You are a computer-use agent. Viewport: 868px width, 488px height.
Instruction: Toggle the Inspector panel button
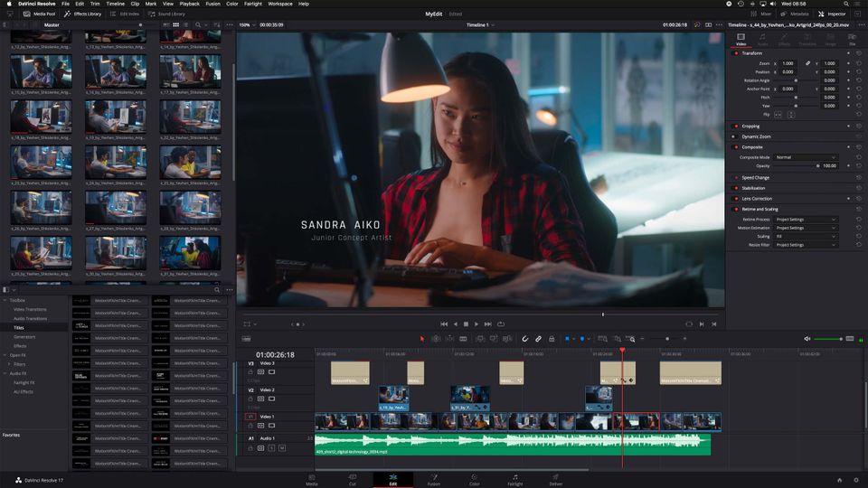[832, 14]
